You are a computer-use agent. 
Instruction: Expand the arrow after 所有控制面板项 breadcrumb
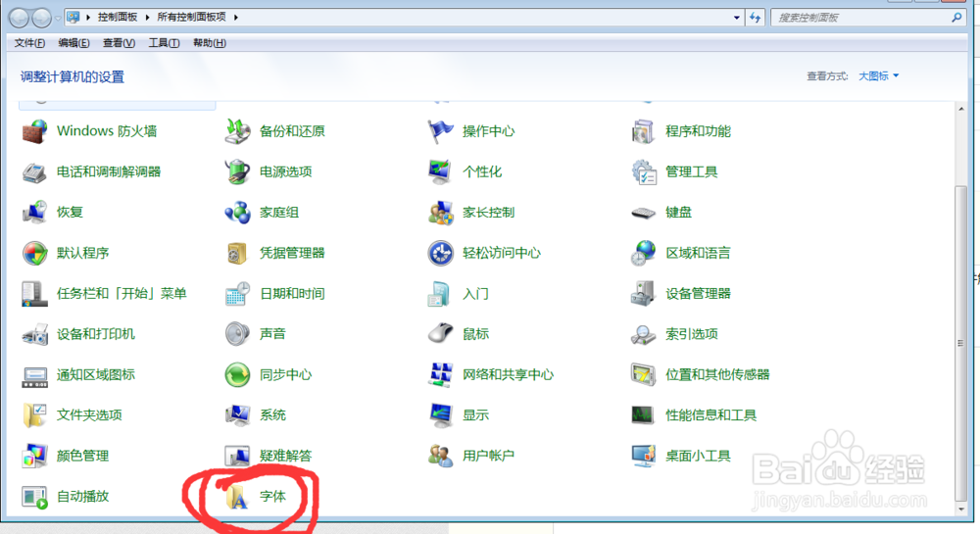click(236, 18)
